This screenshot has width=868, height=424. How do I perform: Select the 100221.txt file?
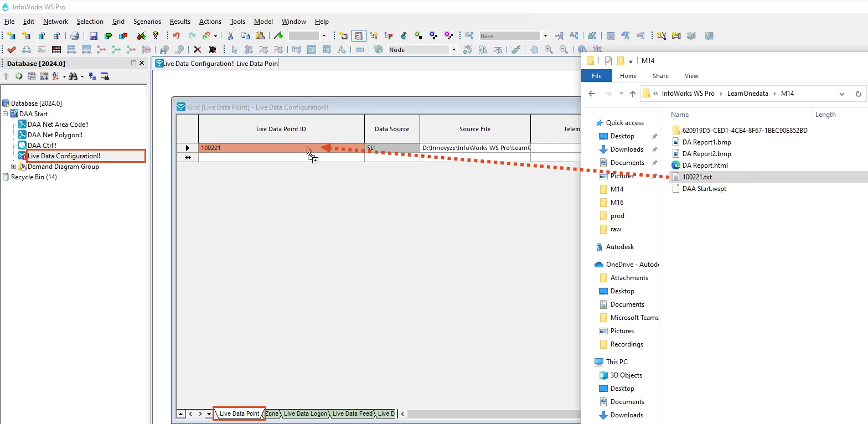(x=697, y=177)
